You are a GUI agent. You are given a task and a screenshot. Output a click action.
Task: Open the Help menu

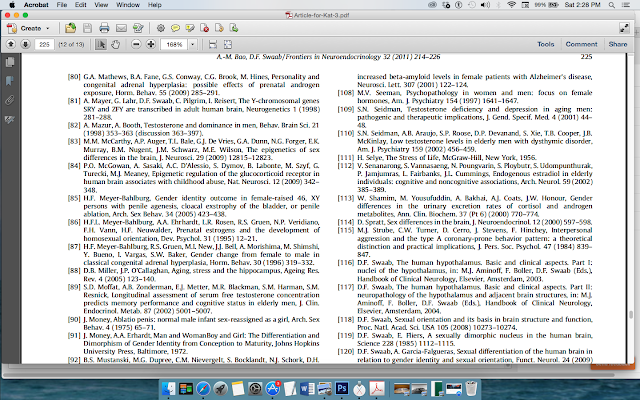click(154, 5)
